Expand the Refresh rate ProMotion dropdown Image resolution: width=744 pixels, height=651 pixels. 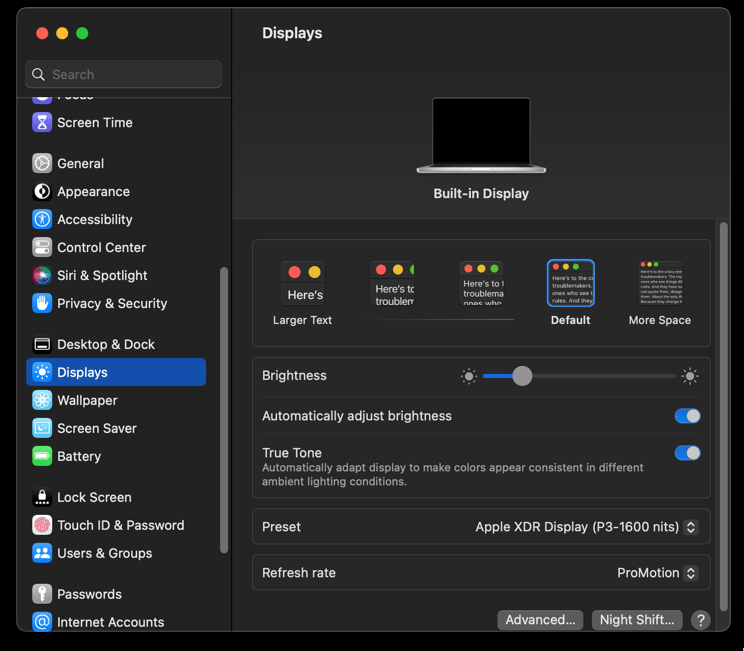(x=657, y=573)
